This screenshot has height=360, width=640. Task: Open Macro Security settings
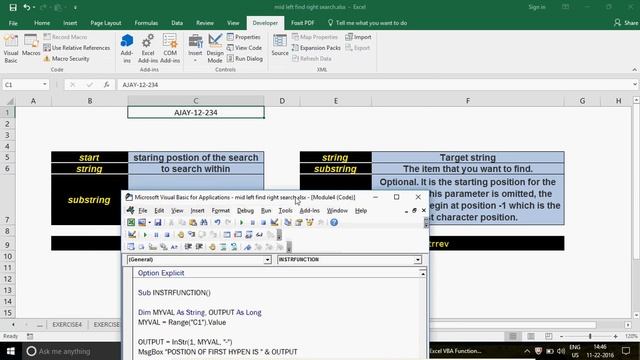(66, 59)
